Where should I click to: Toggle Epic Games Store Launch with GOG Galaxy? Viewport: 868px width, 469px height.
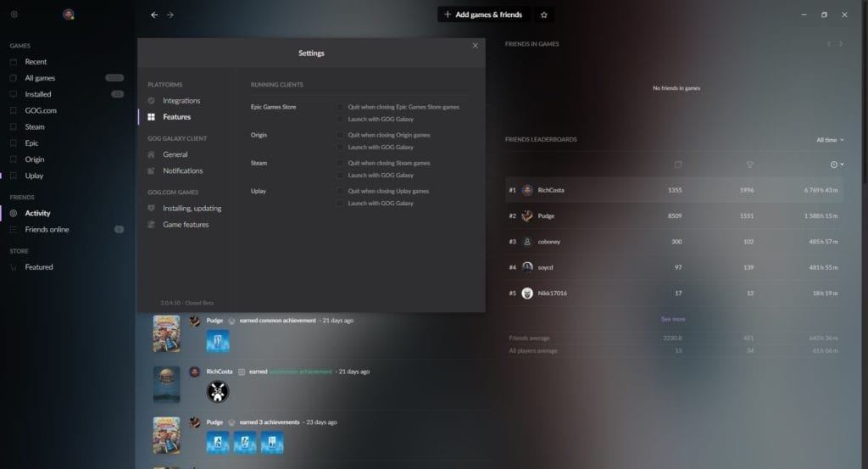point(340,119)
